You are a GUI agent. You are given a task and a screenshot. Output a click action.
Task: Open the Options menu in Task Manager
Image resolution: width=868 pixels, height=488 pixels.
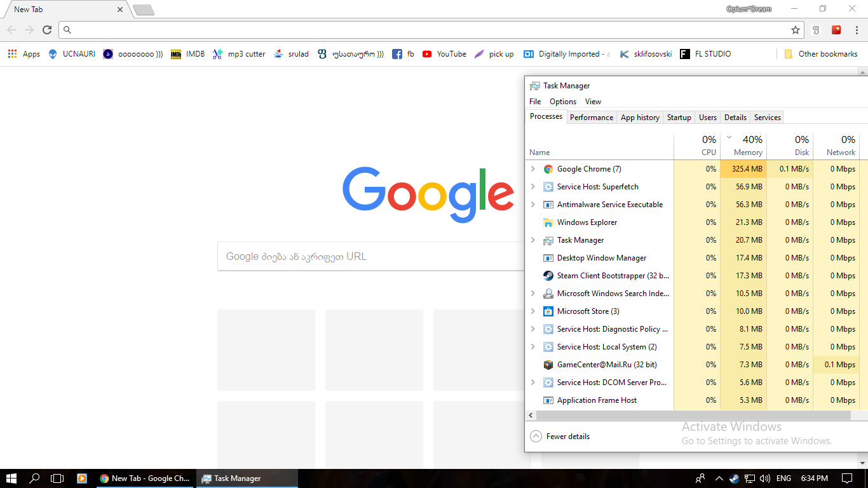click(x=562, y=101)
